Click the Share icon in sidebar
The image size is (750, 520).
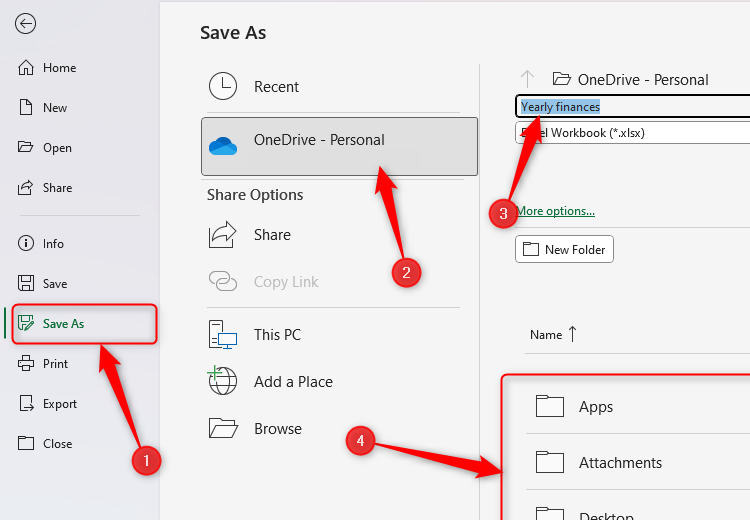[x=26, y=188]
